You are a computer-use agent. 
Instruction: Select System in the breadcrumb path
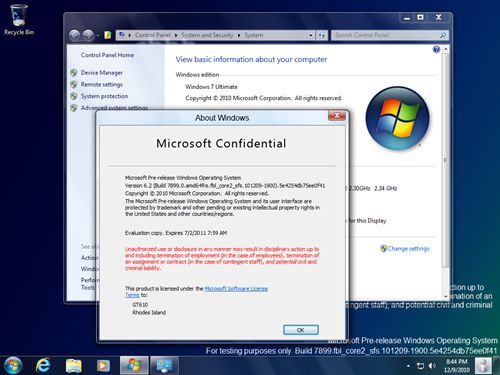click(x=254, y=35)
